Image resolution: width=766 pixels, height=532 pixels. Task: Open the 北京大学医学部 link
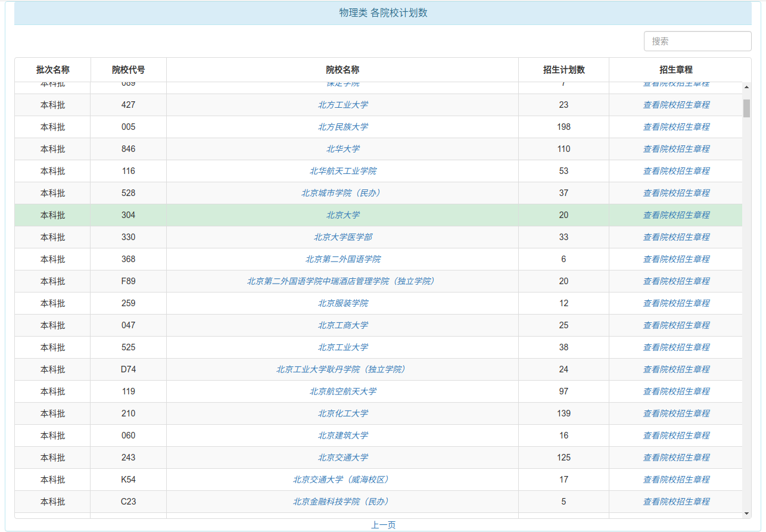342,237
